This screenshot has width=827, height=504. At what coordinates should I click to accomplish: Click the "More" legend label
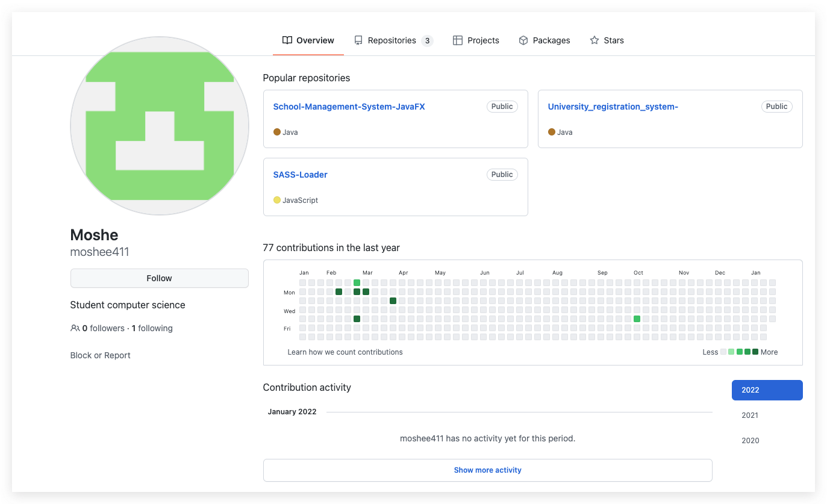pyautogui.click(x=769, y=352)
